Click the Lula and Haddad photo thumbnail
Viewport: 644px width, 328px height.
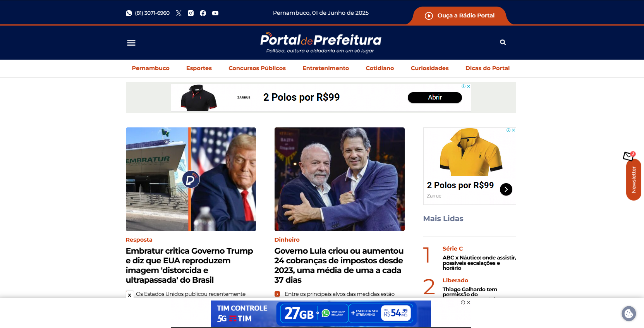[x=340, y=179]
